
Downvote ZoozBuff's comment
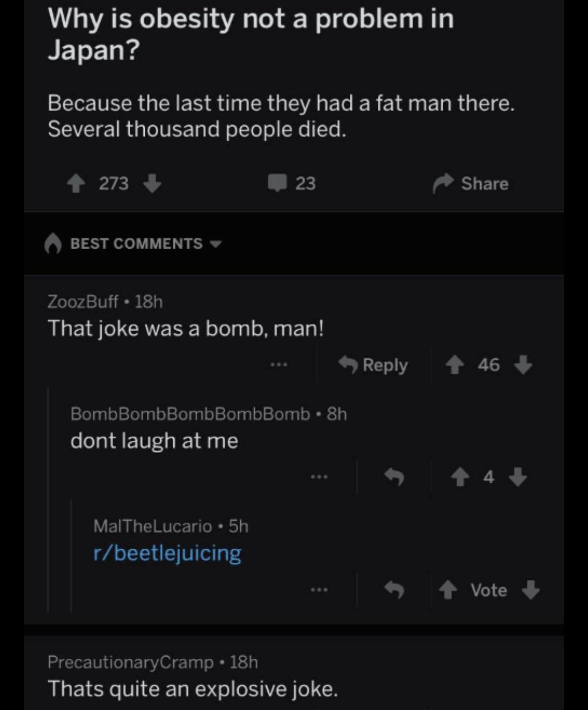pyautogui.click(x=523, y=365)
